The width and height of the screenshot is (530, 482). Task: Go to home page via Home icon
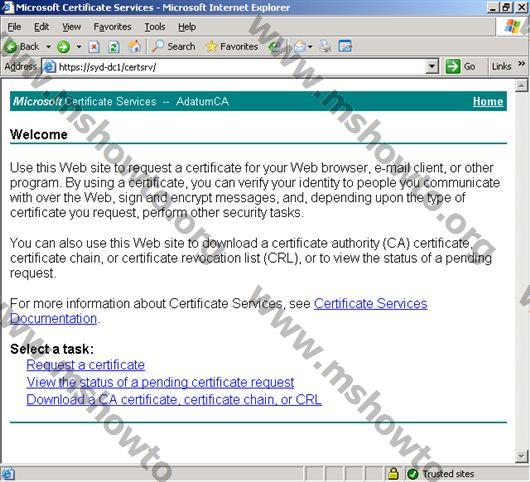point(135,47)
